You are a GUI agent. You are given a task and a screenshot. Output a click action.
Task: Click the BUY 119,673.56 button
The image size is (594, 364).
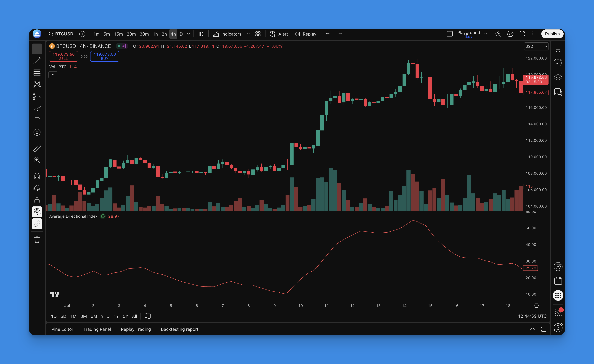[105, 56]
